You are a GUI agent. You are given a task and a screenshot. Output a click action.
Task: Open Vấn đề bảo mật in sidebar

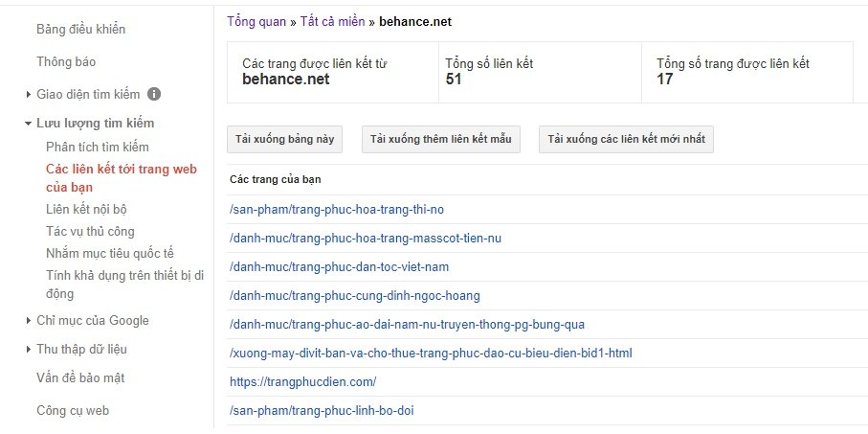(80, 378)
